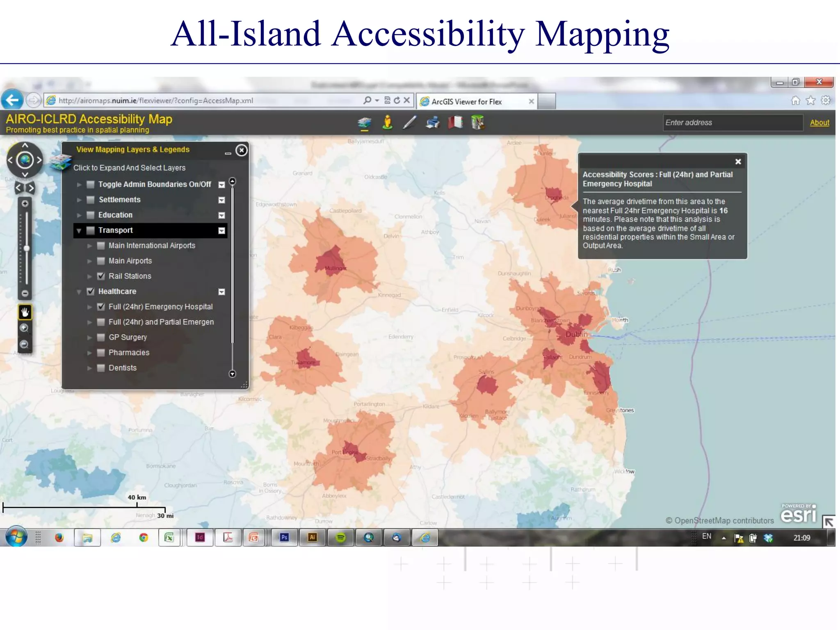The image size is (840, 630).
Task: Open Spotify from the taskbar
Action: (x=340, y=538)
